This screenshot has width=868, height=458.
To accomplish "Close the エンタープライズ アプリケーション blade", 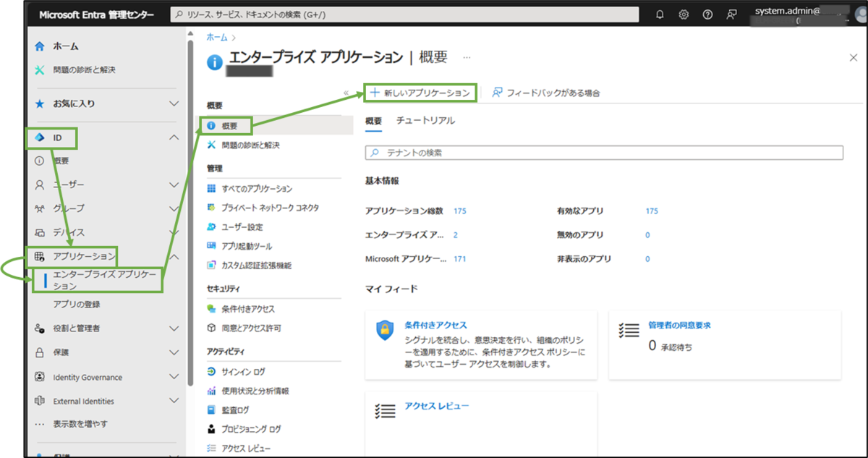I will [x=853, y=58].
